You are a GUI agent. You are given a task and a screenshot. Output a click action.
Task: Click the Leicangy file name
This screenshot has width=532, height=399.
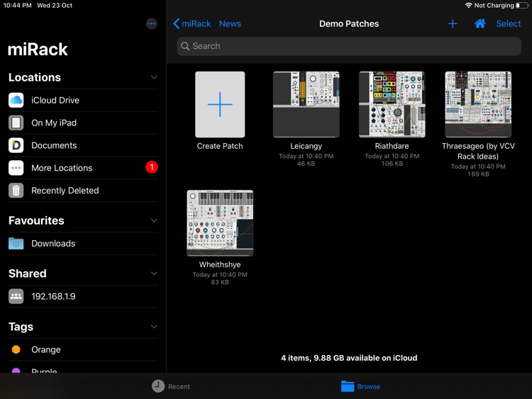(x=306, y=146)
